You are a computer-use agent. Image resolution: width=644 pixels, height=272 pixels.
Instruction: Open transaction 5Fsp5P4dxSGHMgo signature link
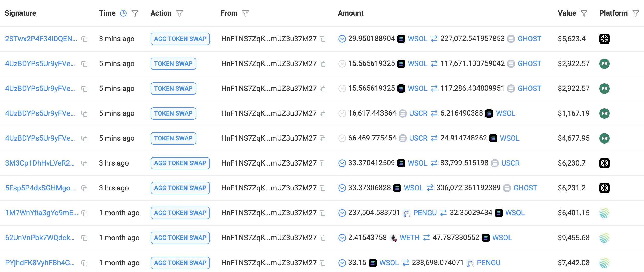(x=40, y=188)
